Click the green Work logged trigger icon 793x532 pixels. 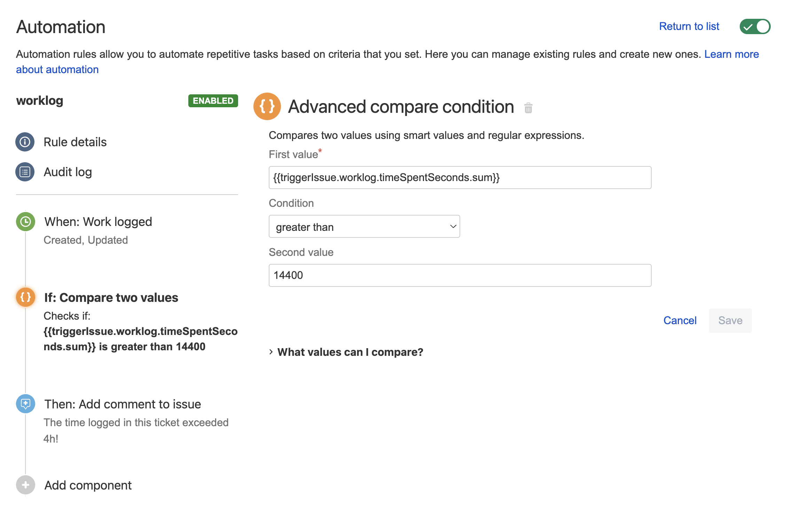[25, 222]
